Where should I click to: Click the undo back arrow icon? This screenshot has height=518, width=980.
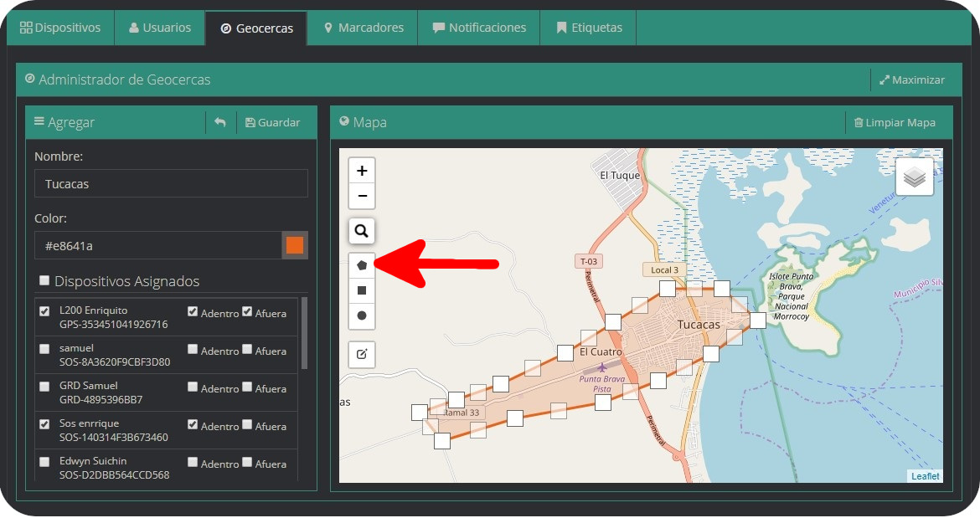point(219,122)
